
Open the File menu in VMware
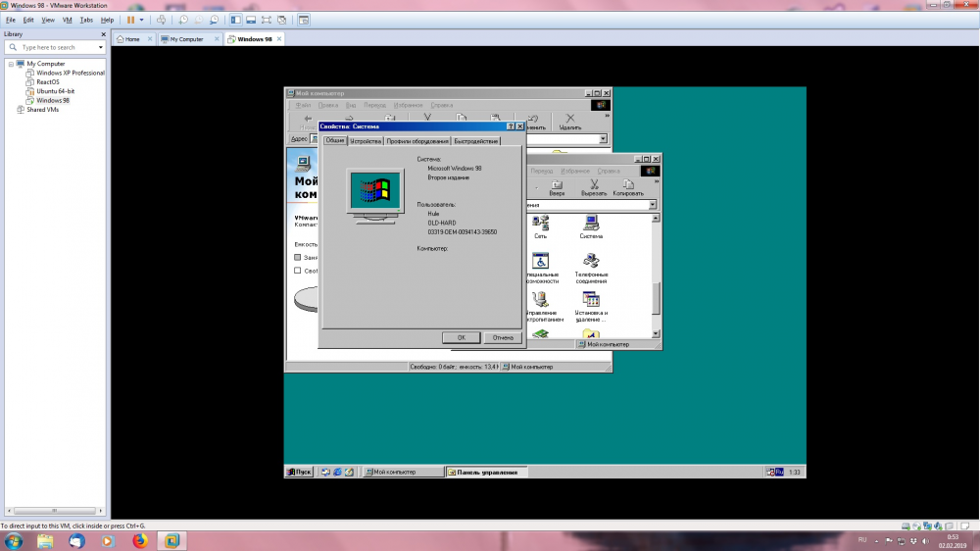point(11,20)
